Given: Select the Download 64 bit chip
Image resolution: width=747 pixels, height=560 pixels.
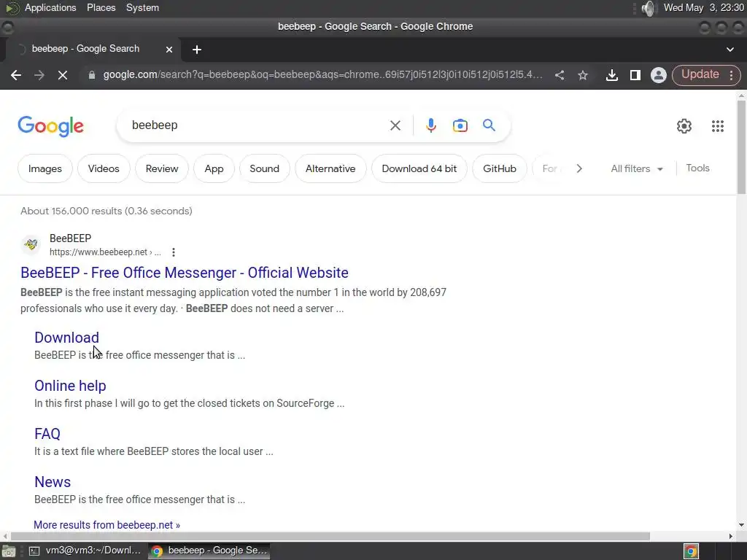Looking at the screenshot, I should (419, 168).
